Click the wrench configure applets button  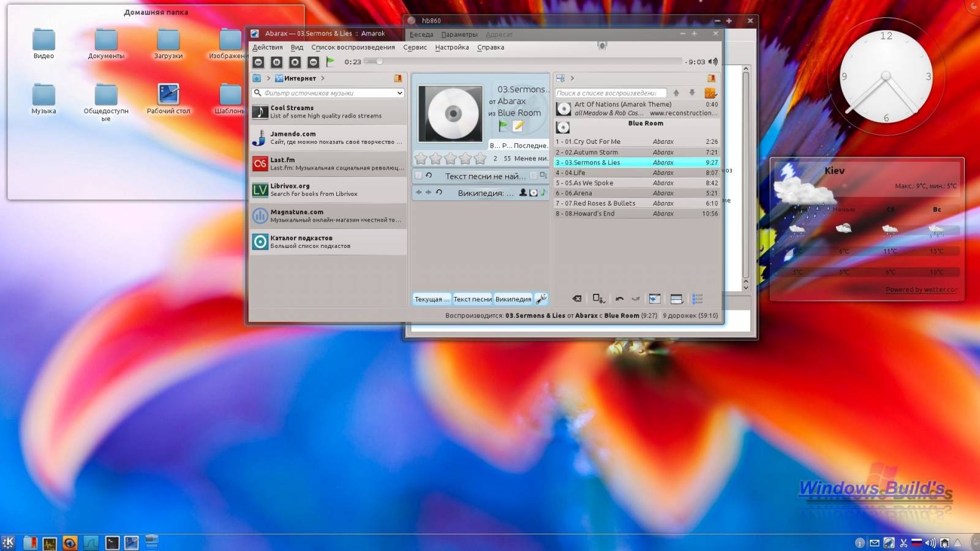[x=541, y=299]
